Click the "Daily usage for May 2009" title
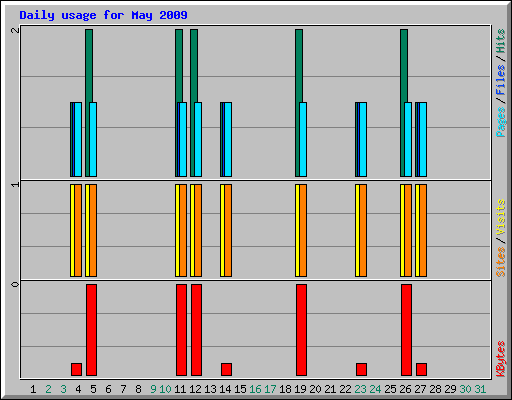This screenshot has width=512, height=400. coord(103,15)
